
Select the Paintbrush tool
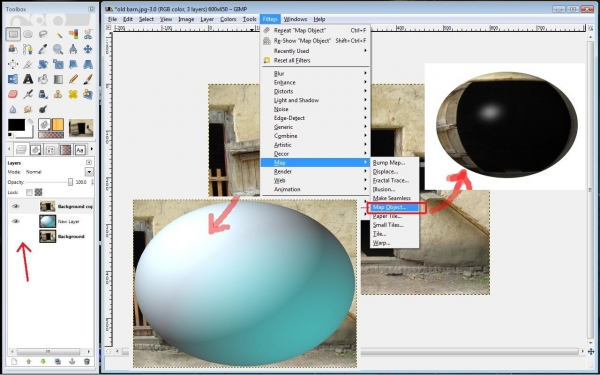pyautogui.click(x=88, y=79)
